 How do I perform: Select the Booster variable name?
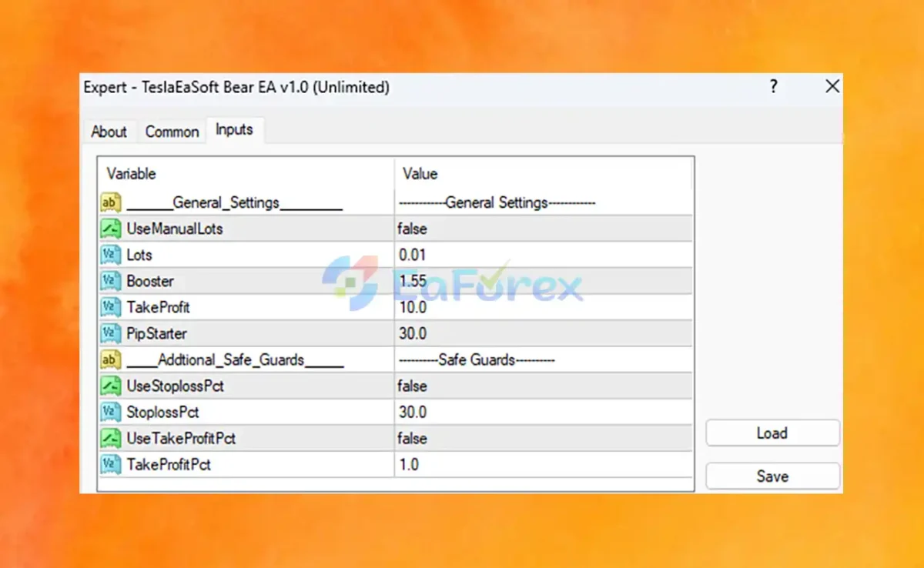tap(150, 281)
